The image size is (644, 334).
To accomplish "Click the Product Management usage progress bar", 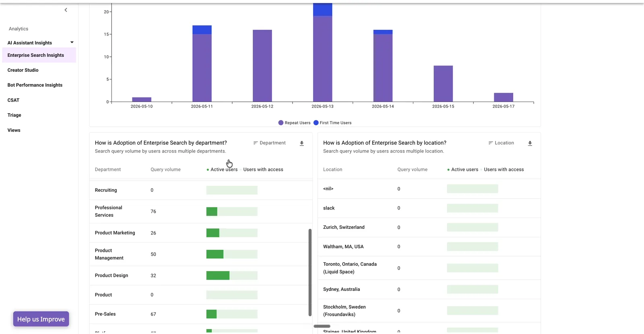I will tap(232, 254).
